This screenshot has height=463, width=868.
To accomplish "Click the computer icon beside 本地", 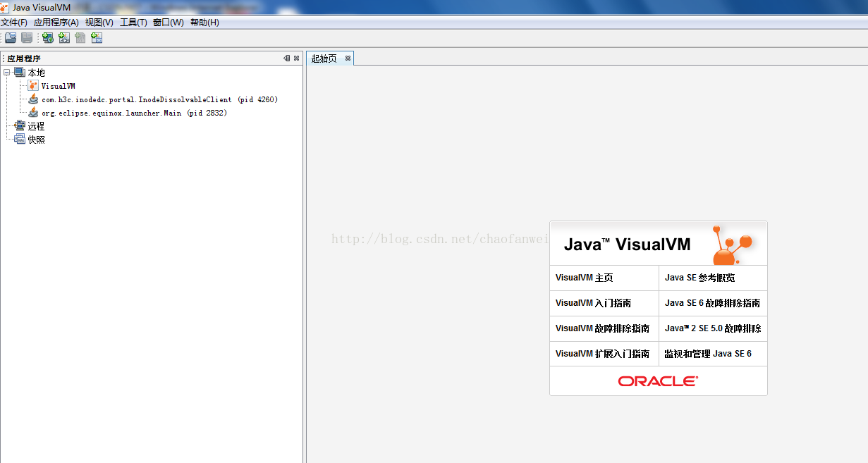I will (19, 73).
